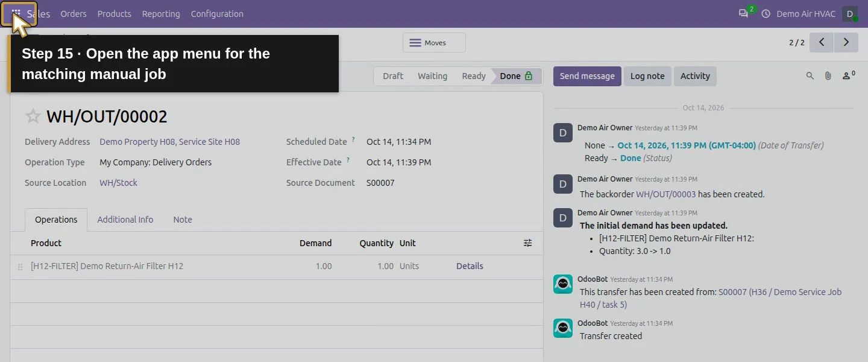Click the Draft status stage
Image resolution: width=868 pixels, height=362 pixels.
click(393, 76)
